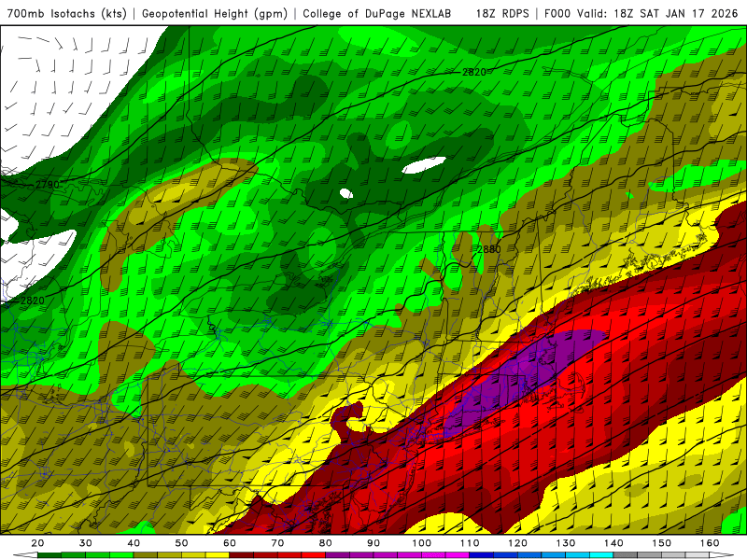Pick the dark gray swatch under label 140

point(625,555)
